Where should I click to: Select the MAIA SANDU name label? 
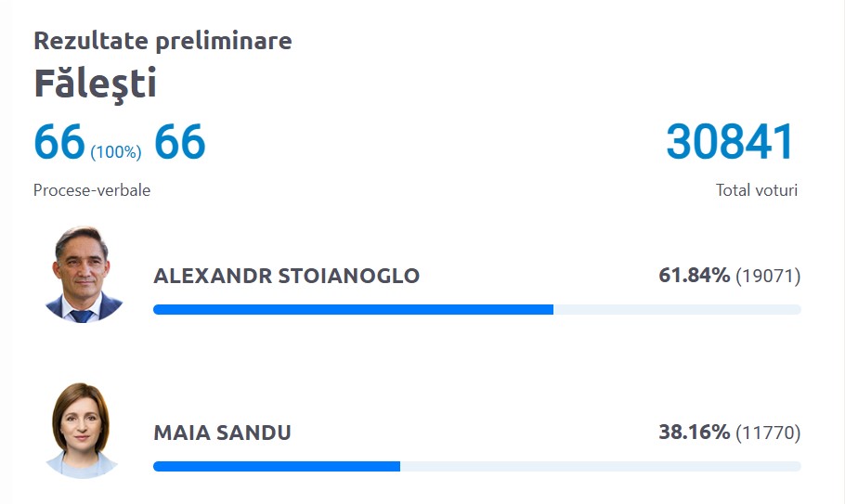click(x=222, y=433)
